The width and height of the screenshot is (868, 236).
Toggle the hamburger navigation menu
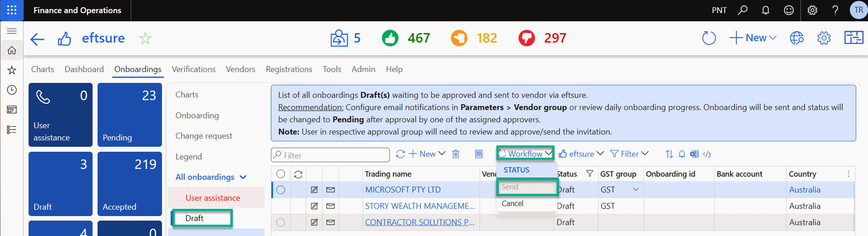[x=12, y=31]
